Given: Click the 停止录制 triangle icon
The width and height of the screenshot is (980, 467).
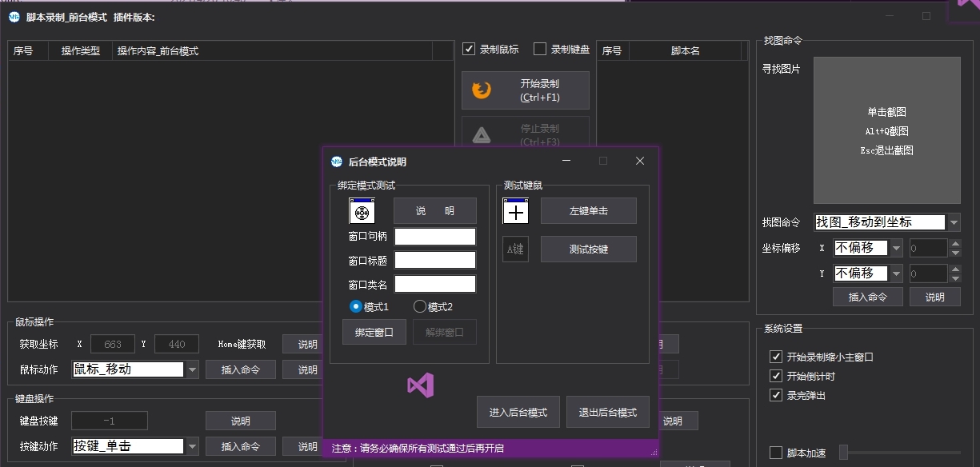Looking at the screenshot, I should pyautogui.click(x=481, y=134).
